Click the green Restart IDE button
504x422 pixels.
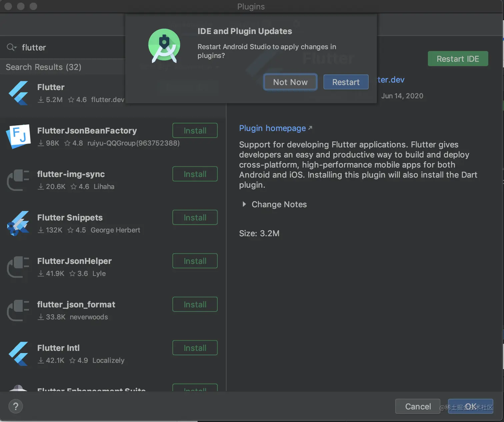(458, 59)
